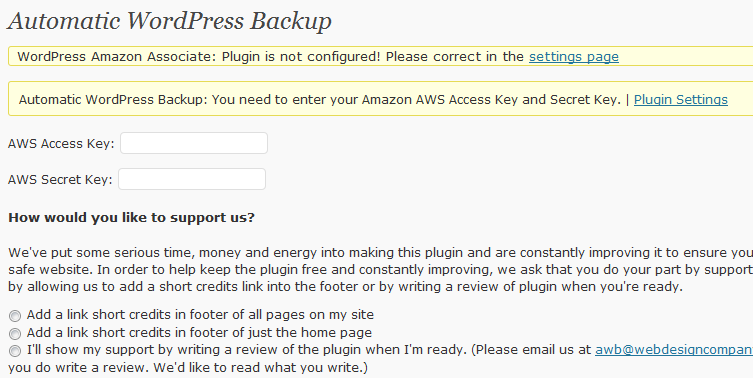
Task: Click the 'How would you like to support us?' heading
Action: [132, 218]
